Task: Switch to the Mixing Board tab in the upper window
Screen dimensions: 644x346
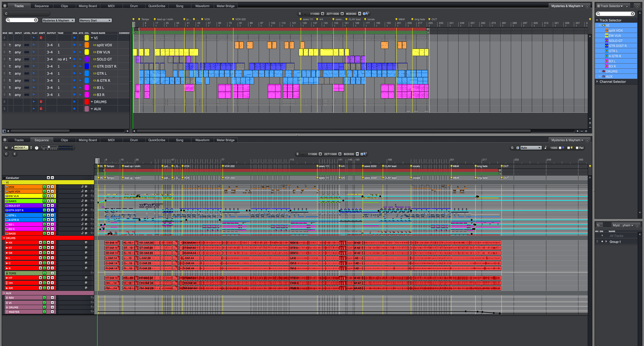Action: click(x=88, y=6)
